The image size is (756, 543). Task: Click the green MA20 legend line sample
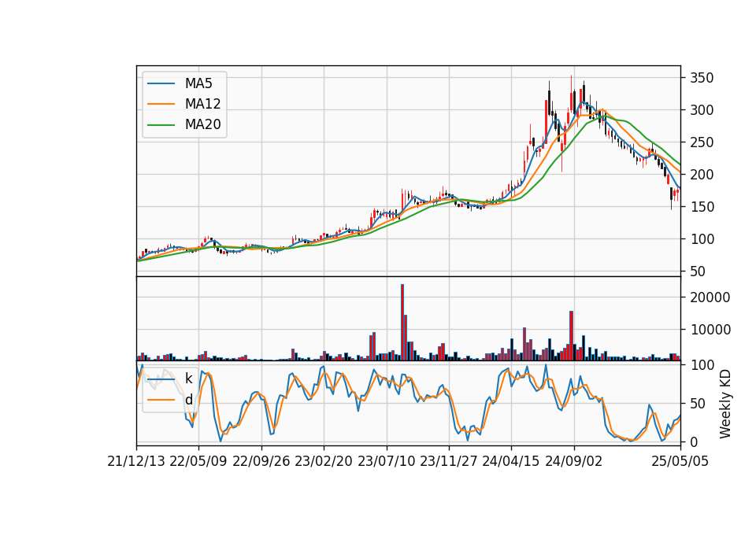pos(161,125)
